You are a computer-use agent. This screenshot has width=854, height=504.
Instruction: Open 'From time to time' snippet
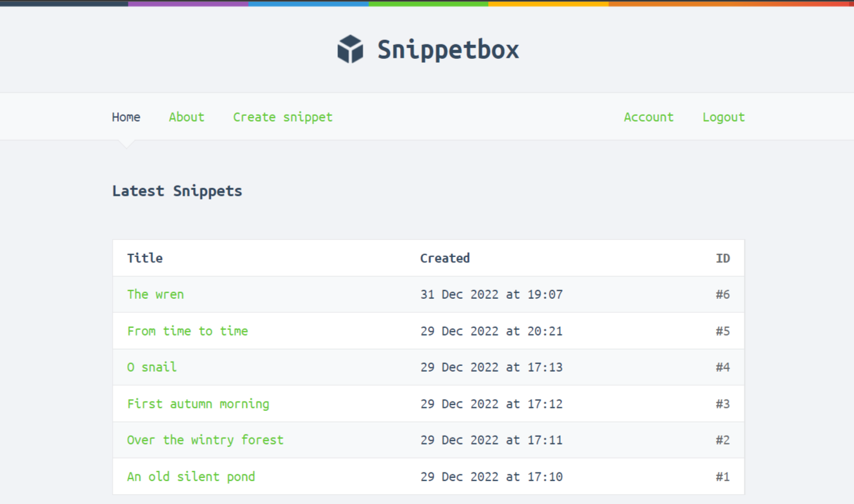[x=187, y=331]
